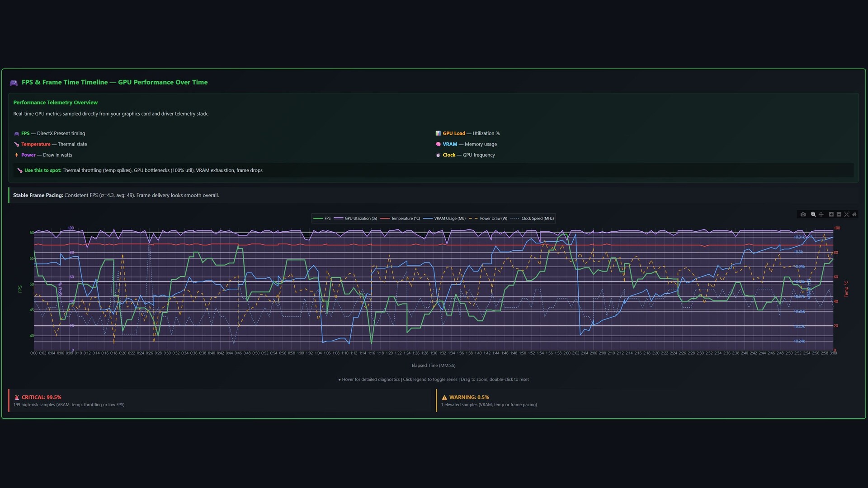The height and width of the screenshot is (488, 868).
Task: Download the chart as PNG with camera icon
Action: pyautogui.click(x=803, y=215)
